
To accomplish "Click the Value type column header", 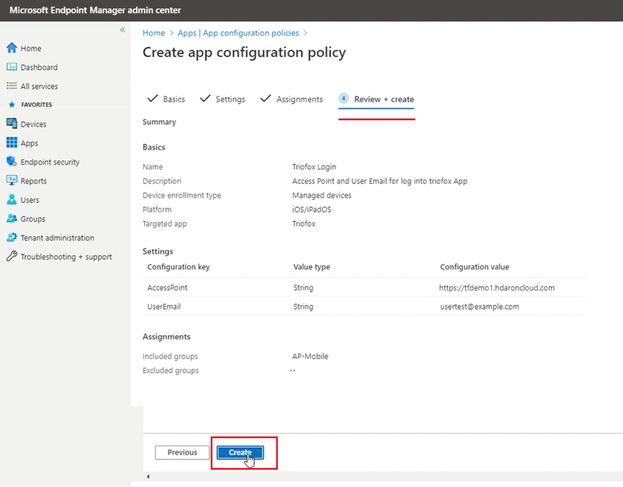I will click(312, 267).
